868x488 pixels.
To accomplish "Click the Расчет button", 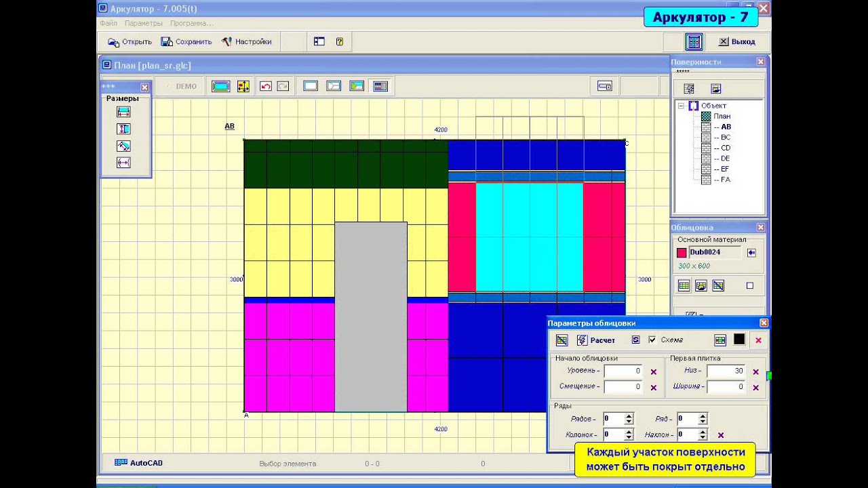I will pos(595,340).
